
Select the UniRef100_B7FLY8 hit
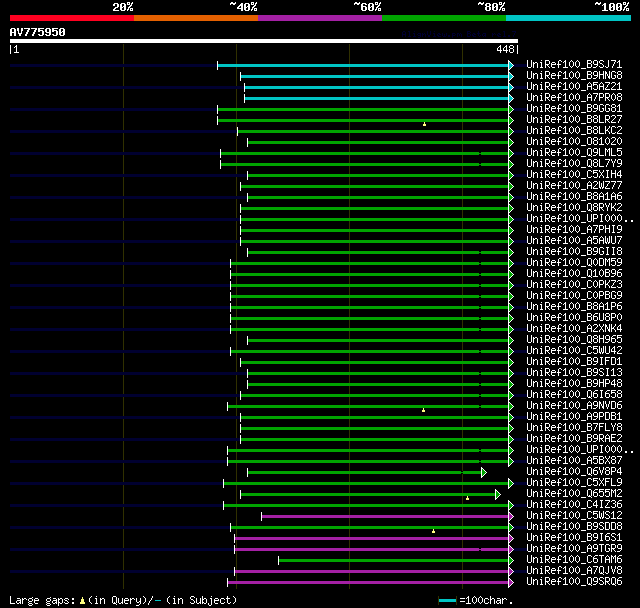(574, 428)
